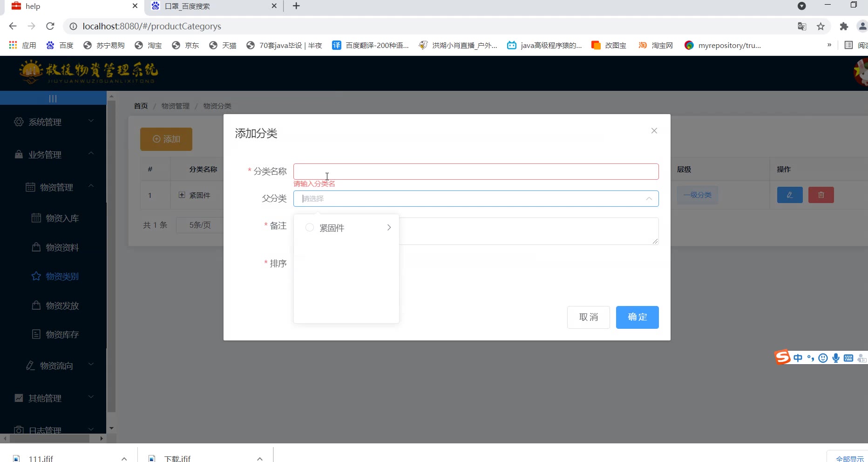Reload the page with refresh icon

click(50, 26)
